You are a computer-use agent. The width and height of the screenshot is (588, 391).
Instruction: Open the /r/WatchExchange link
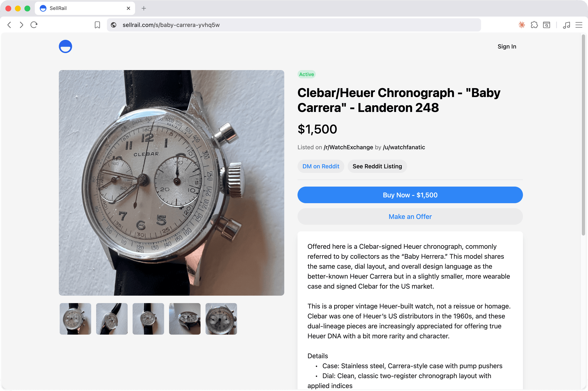[x=348, y=147]
